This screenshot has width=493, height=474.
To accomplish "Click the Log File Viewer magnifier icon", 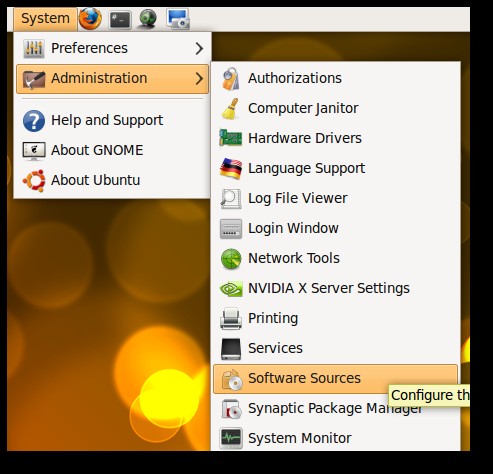I will pyautogui.click(x=231, y=199).
